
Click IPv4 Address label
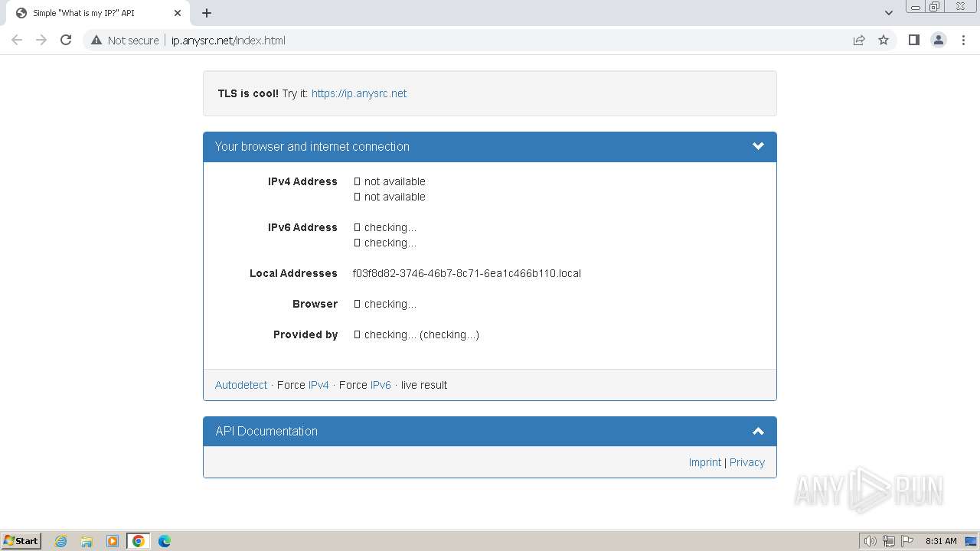point(302,181)
